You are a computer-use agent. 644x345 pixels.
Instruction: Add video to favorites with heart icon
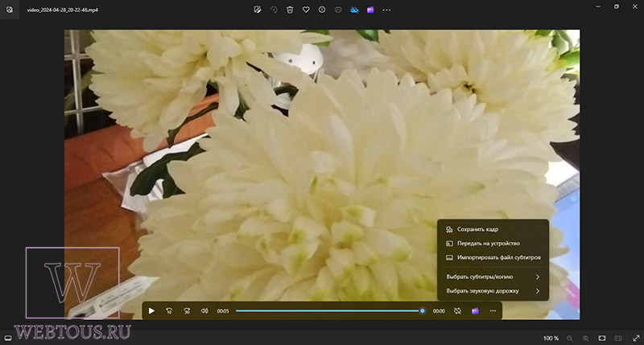pos(306,10)
